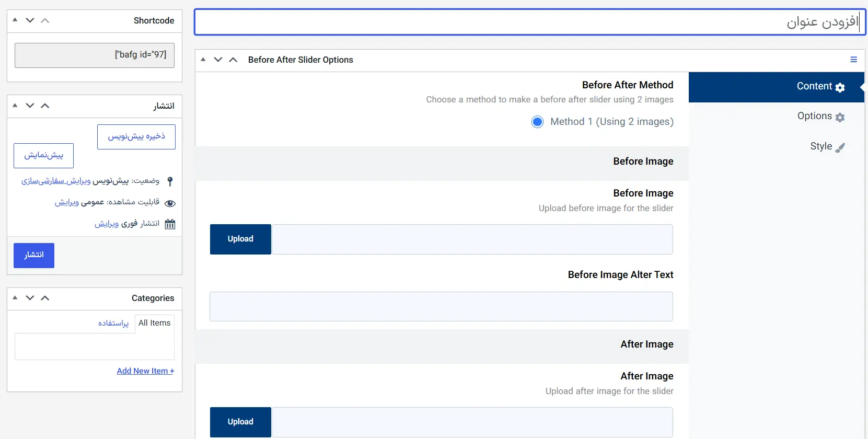Click the After Image URL field

[x=472, y=422]
